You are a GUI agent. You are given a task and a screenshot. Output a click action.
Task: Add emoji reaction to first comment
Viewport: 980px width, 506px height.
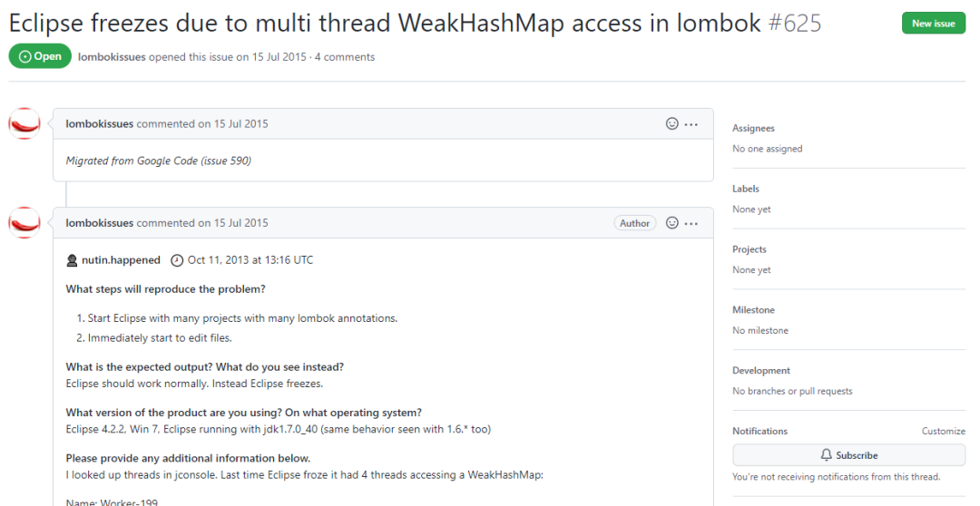(671, 123)
